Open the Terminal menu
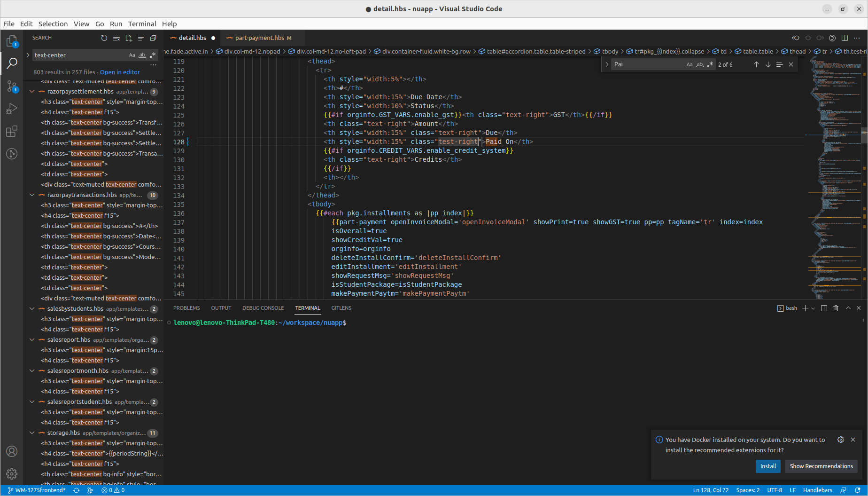 pyautogui.click(x=142, y=24)
